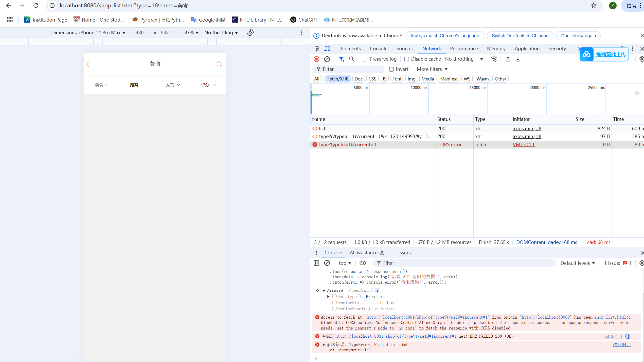Open the iPhone 14 Pro Max dimensions dropdown
Screen dimensions: 644x362
click(88, 32)
